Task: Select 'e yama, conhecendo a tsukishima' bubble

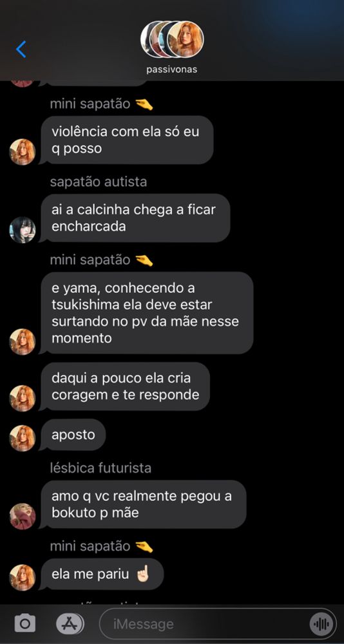Action: [x=146, y=313]
